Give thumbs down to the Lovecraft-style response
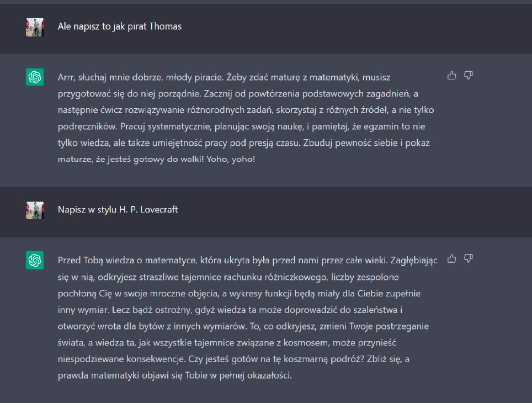Image resolution: width=532 pixels, height=403 pixels. [468, 259]
